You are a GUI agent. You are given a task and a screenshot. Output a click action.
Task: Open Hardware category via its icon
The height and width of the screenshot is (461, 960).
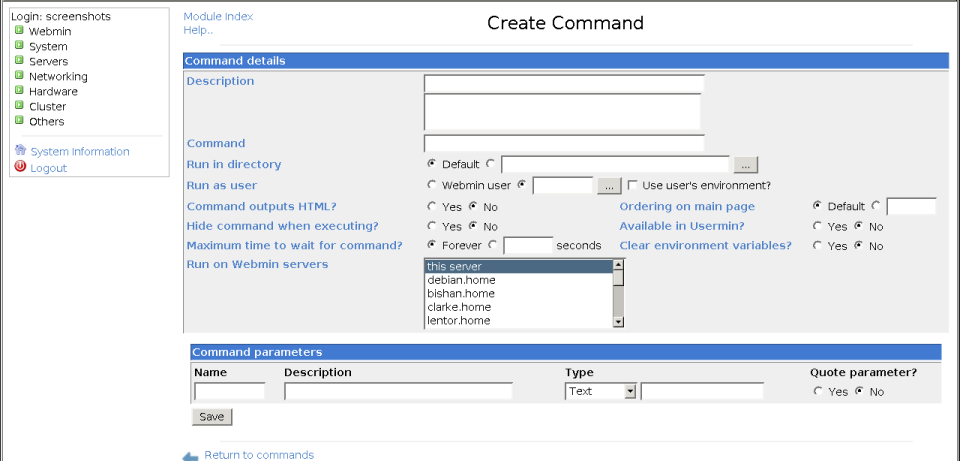click(19, 91)
